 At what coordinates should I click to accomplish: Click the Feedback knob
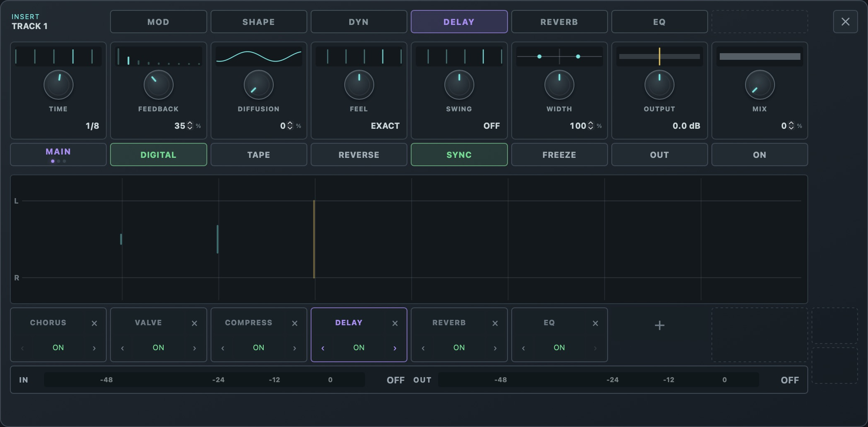click(x=158, y=85)
